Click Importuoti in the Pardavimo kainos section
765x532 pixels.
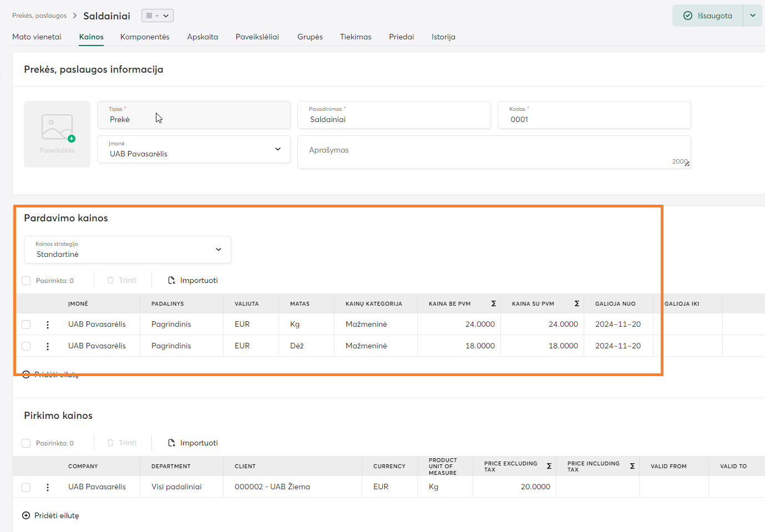pyautogui.click(x=193, y=281)
